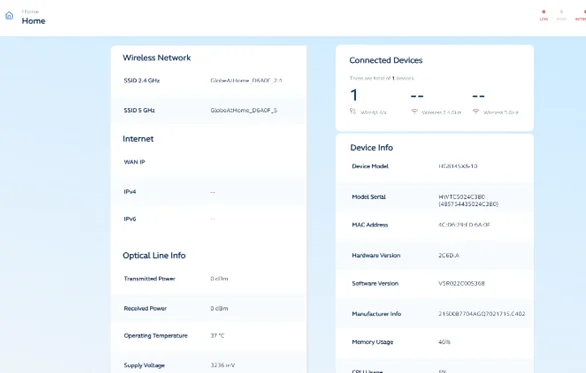Image resolution: width=586 pixels, height=373 pixels.
Task: Click the Hardware Version label
Action: (x=376, y=255)
